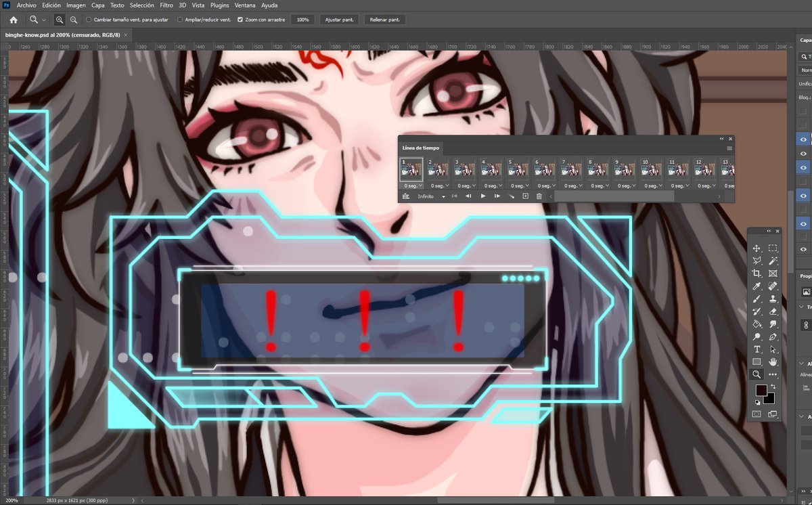The width and height of the screenshot is (812, 505).
Task: Select the Frame tool
Action: click(773, 273)
